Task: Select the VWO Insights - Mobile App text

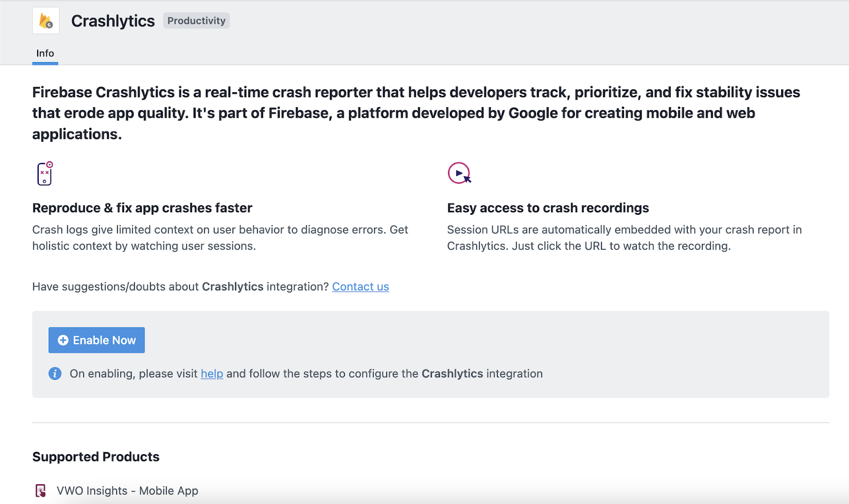Action: coord(127,491)
